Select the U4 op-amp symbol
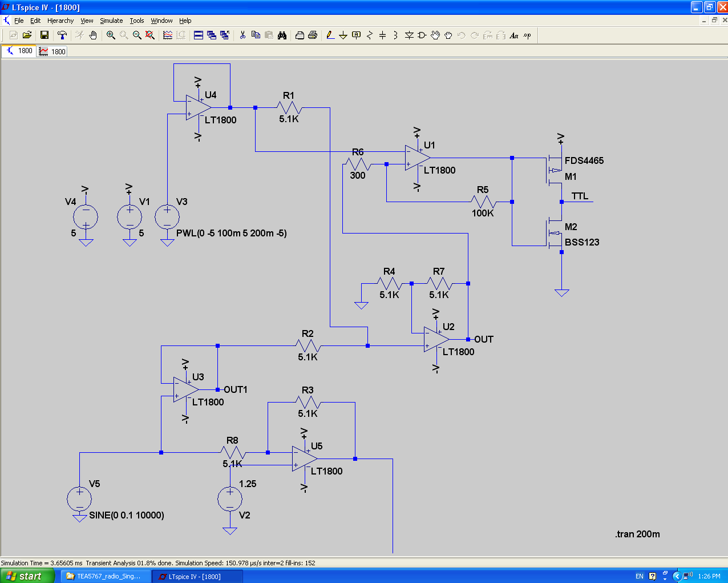 click(x=198, y=107)
